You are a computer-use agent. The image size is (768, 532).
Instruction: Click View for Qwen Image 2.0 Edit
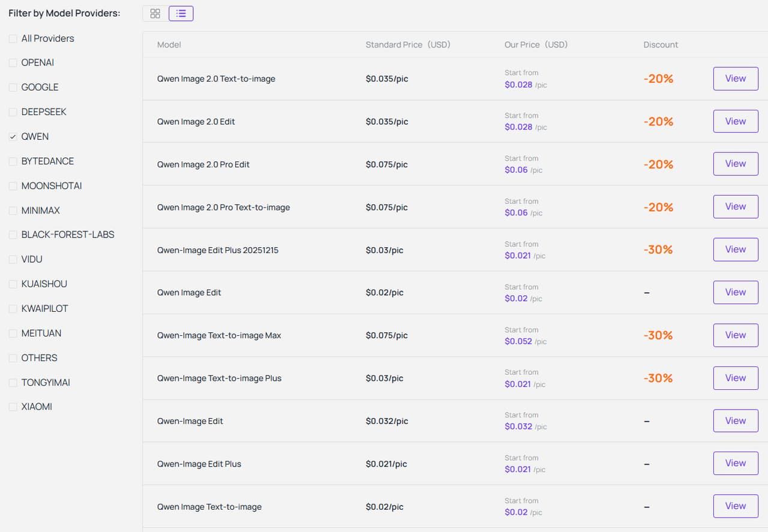click(735, 121)
